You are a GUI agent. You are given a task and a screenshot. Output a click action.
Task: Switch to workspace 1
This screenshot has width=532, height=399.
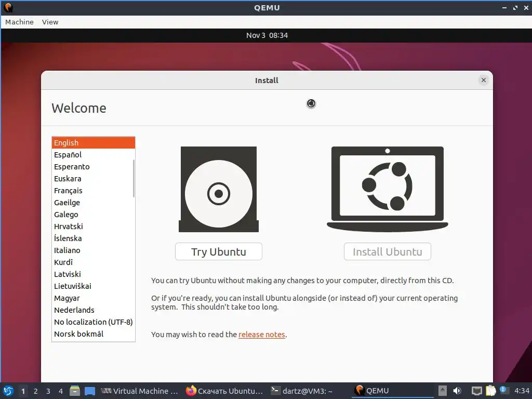[23, 391]
